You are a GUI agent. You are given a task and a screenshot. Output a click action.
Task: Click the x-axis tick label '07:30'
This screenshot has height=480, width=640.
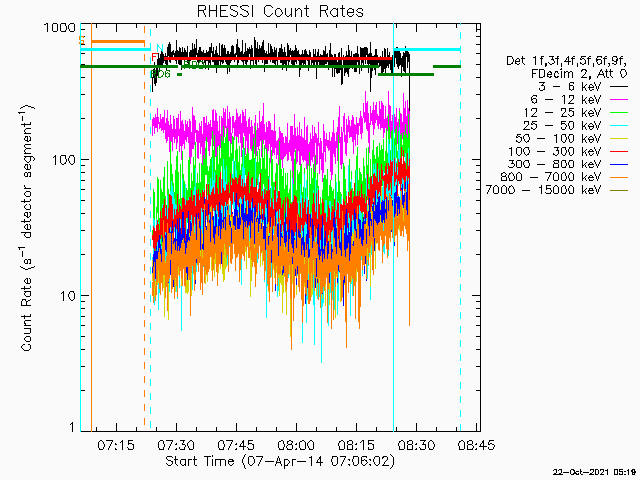[x=176, y=445]
